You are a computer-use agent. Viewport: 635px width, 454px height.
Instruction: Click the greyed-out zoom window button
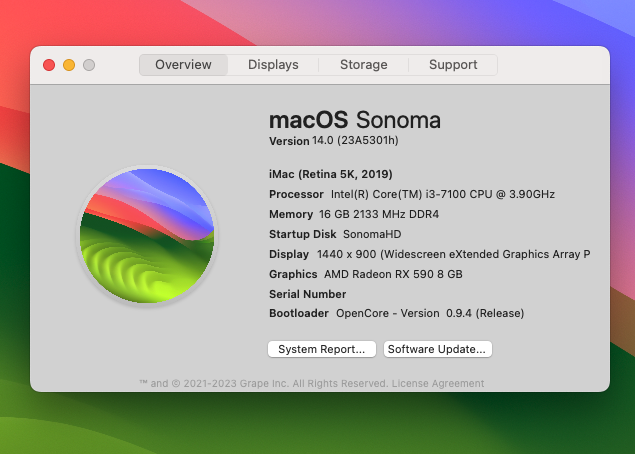89,65
